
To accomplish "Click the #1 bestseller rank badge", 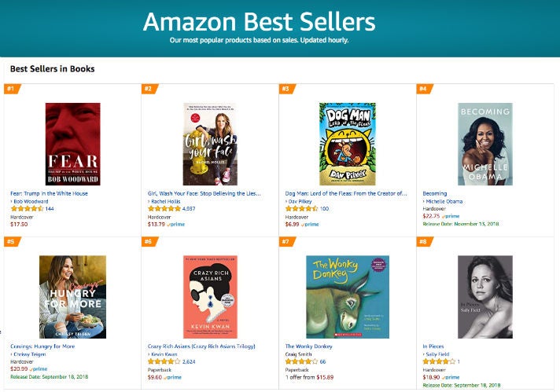I will (x=12, y=89).
